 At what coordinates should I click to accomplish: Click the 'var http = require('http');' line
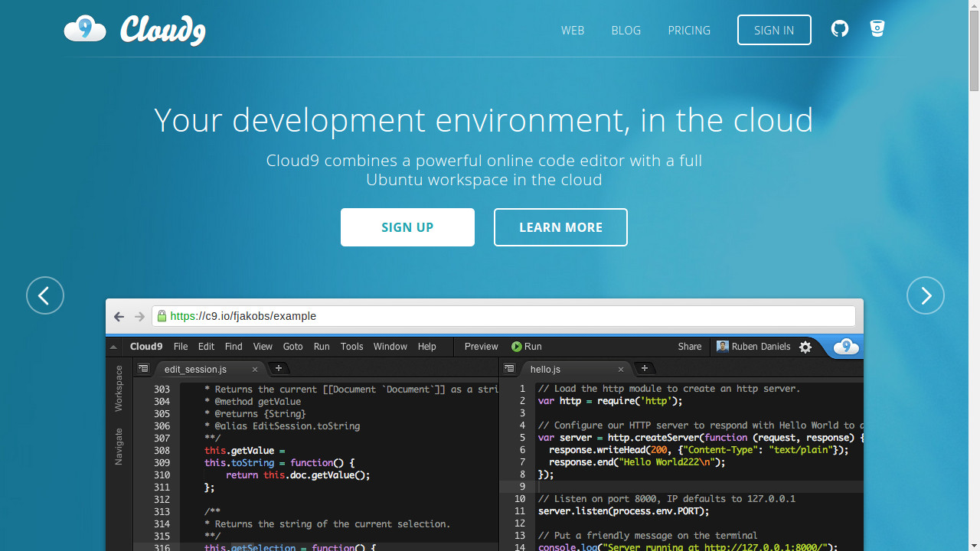pos(609,401)
